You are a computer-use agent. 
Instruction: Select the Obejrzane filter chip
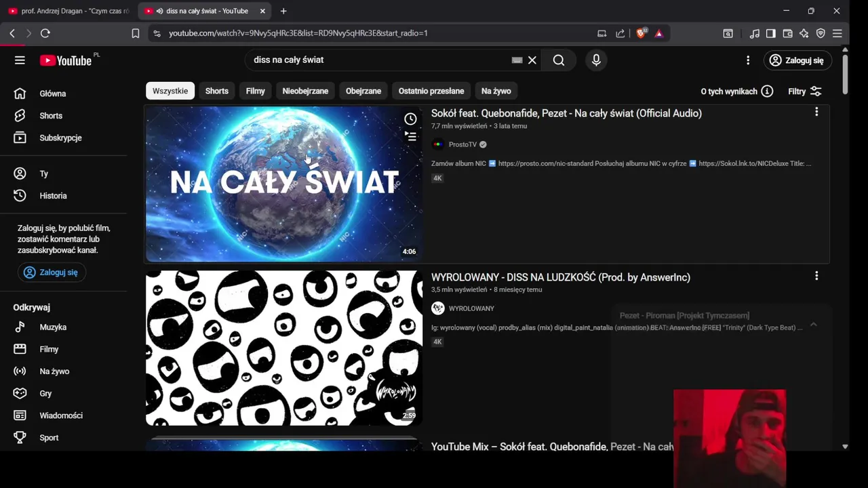coord(363,91)
